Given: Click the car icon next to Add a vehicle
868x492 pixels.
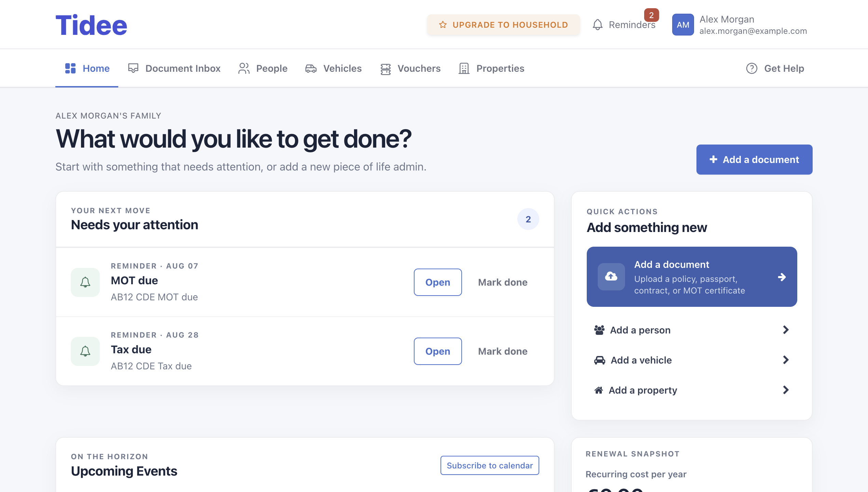Looking at the screenshot, I should coord(599,360).
